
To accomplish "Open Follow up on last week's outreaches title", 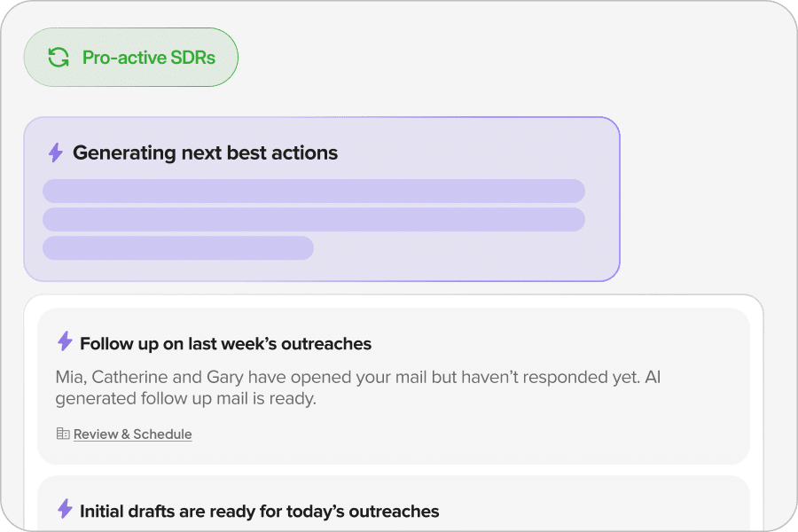I will click(225, 343).
